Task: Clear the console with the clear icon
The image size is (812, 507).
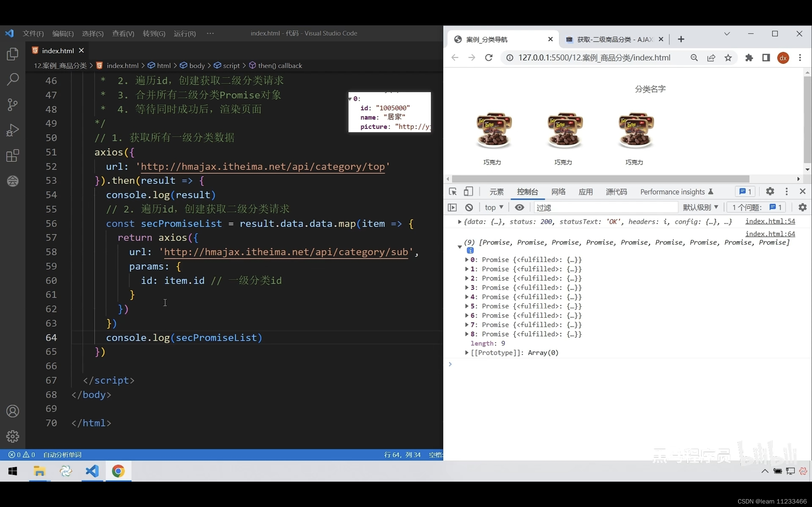Action: click(469, 208)
